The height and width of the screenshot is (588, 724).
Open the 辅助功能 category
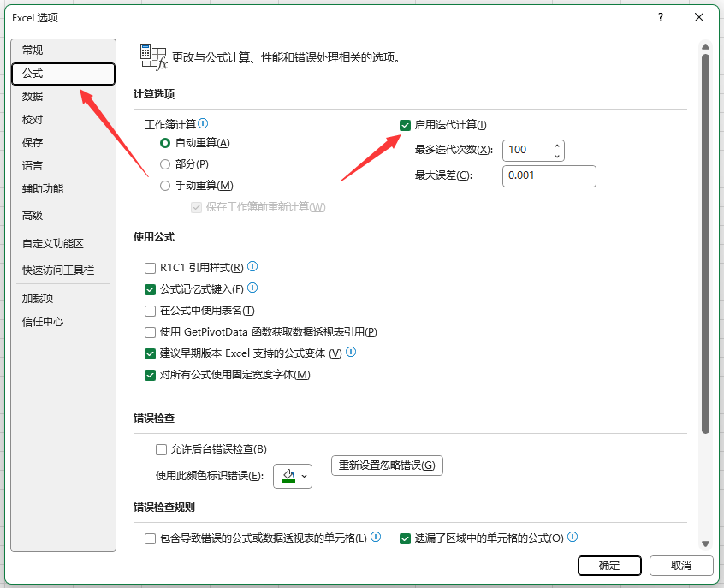tap(63, 189)
